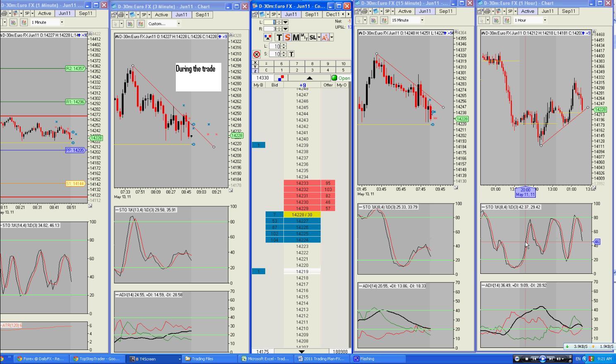Toggle Active contract in 15 Minute chart
The height and width of the screenshot is (364, 616).
click(405, 11)
